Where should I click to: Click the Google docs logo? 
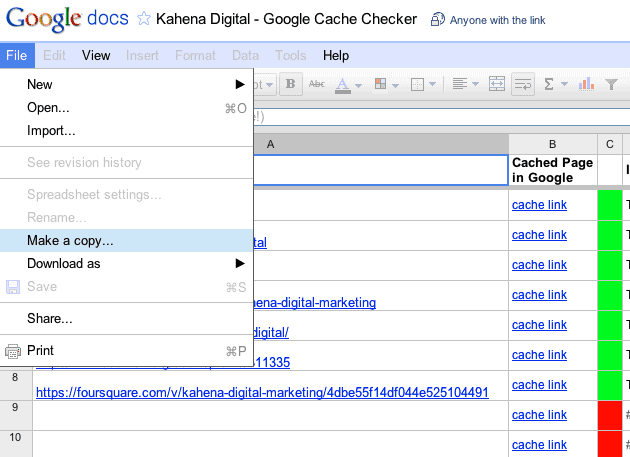pyautogui.click(x=68, y=19)
